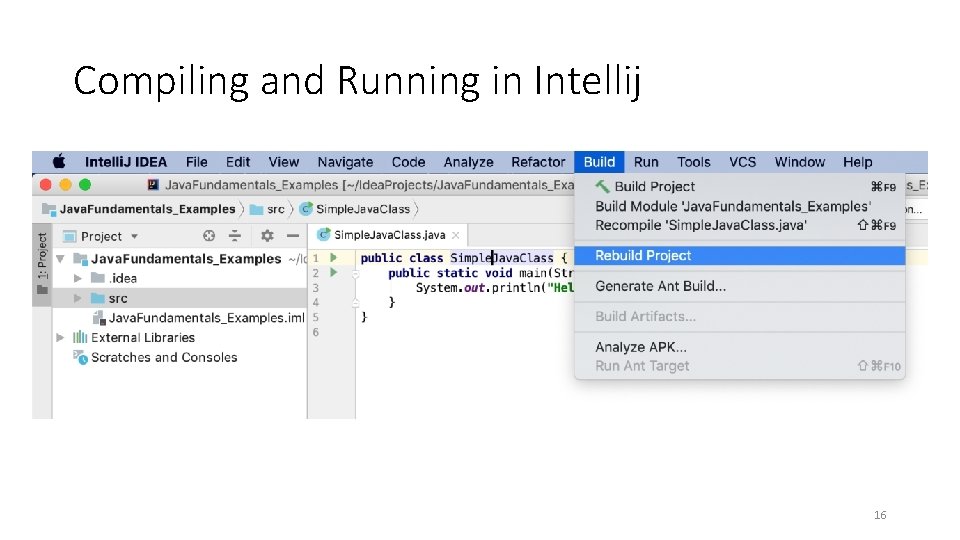This screenshot has width=960, height=540.
Task: Expand the src folder arrow
Action: click(x=78, y=298)
